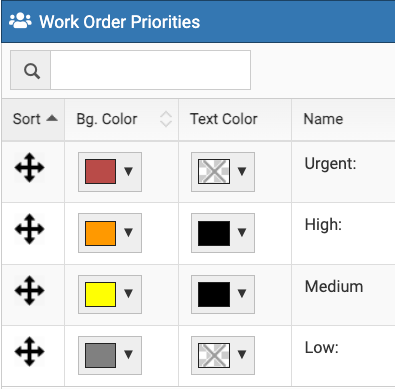Open the black text color dropdown for High
The height and width of the screenshot is (389, 395).
[223, 233]
